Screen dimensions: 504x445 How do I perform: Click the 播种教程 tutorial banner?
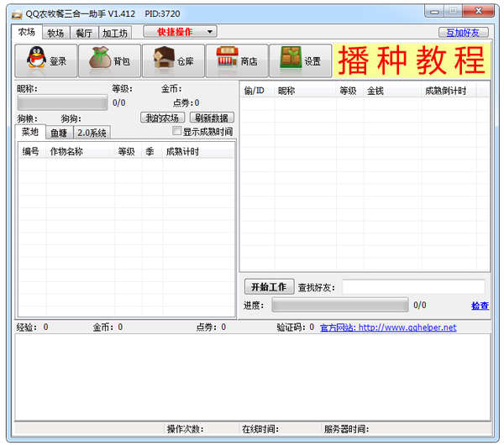(x=412, y=60)
